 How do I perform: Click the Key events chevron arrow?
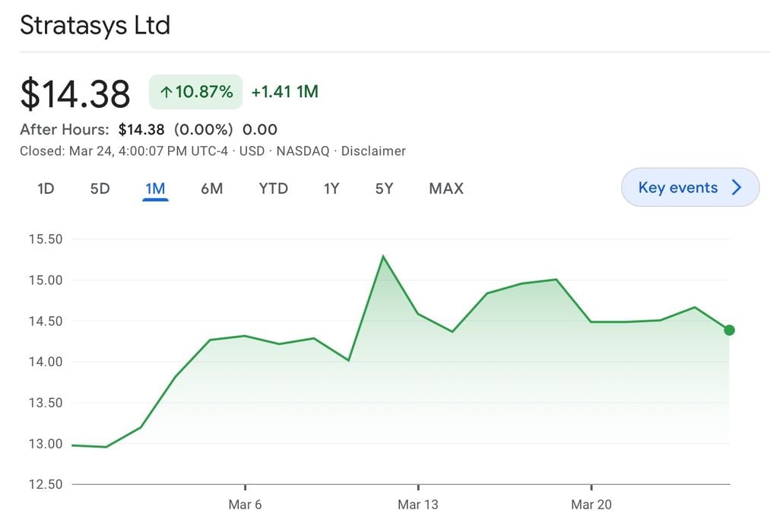(736, 188)
